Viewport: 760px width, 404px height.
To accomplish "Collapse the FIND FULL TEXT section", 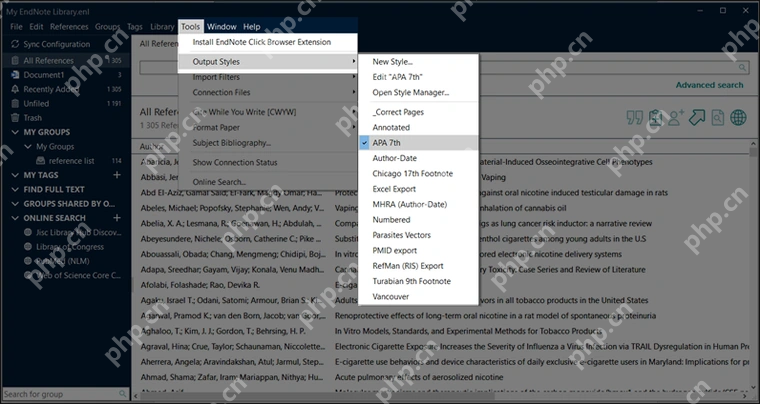I will (15, 189).
